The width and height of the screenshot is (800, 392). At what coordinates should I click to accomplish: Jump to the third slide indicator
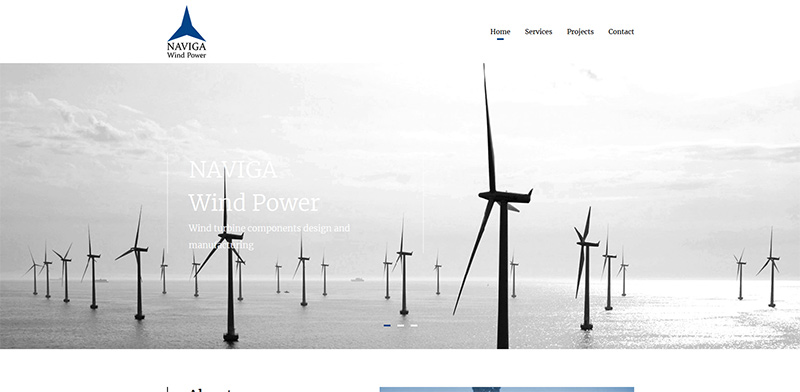[414, 325]
